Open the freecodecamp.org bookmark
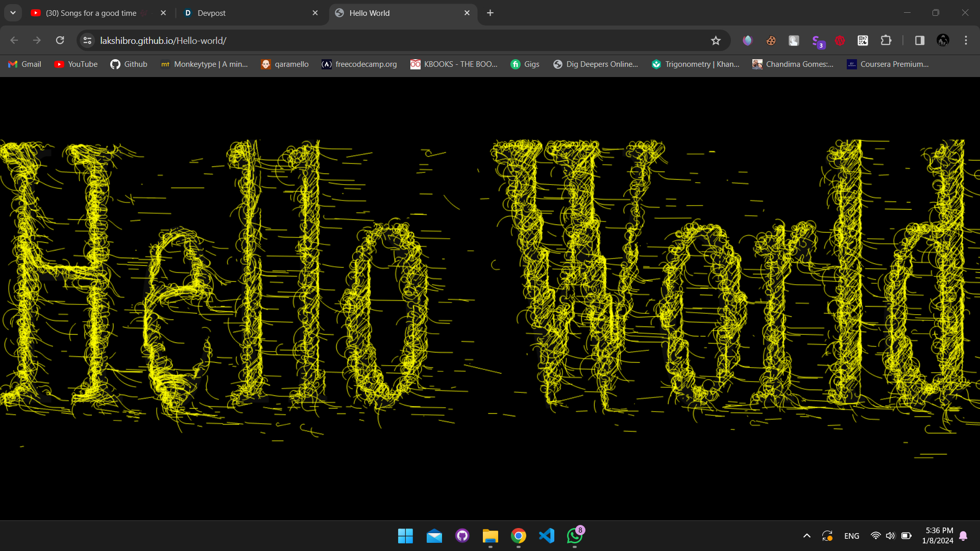Screen dimensions: 980x551 pos(359,64)
